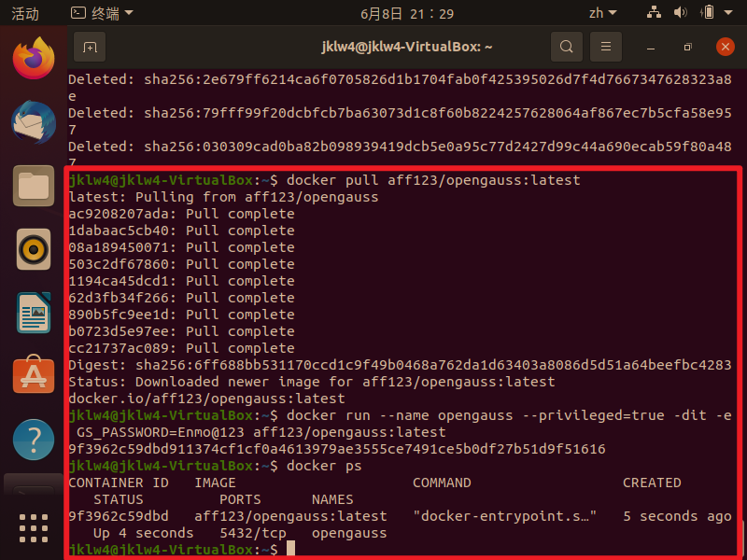Launch Firefox from the dock

click(x=34, y=61)
